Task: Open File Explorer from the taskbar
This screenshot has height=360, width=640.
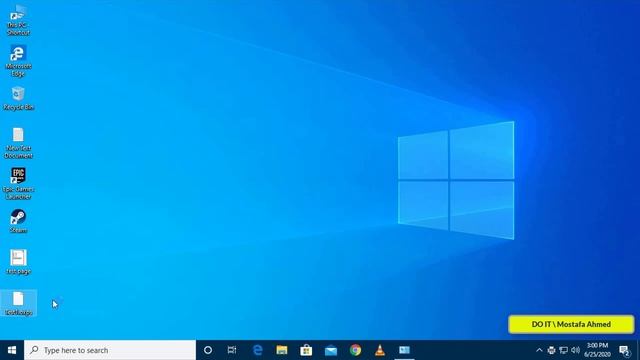Action: coord(282,350)
